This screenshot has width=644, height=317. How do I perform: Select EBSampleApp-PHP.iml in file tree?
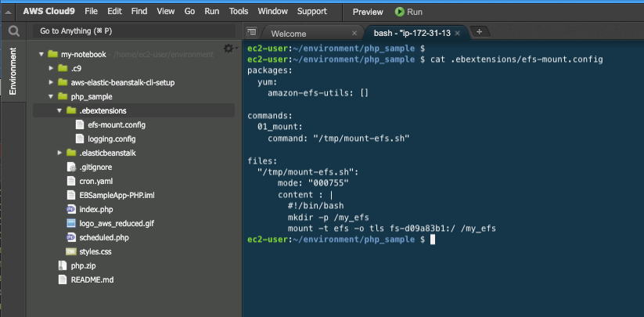(117, 195)
